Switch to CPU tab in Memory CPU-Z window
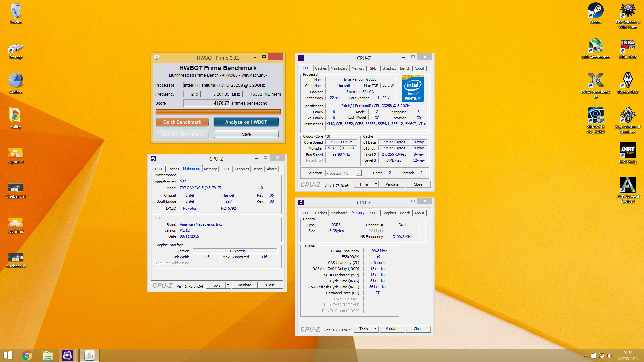The image size is (644, 362). click(306, 213)
